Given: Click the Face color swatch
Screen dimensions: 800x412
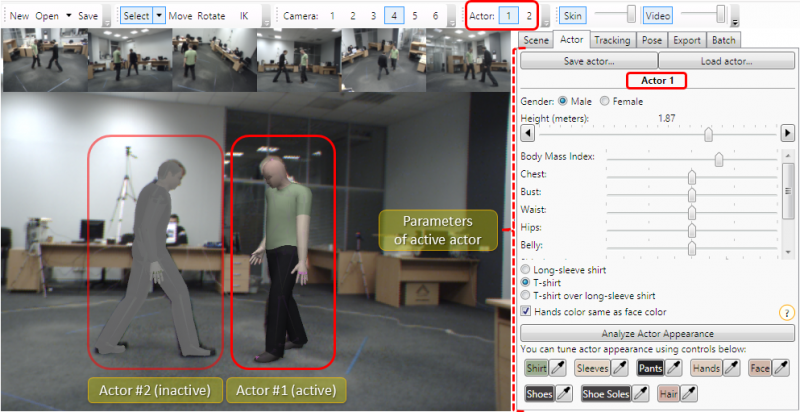Looking at the screenshot, I should coord(760,368).
